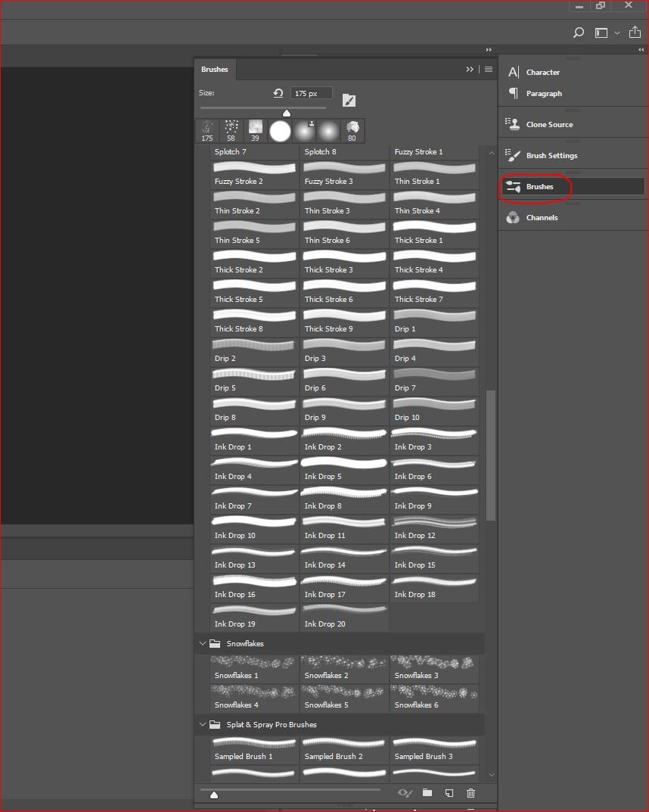Select the Brushes panel tab

point(215,70)
